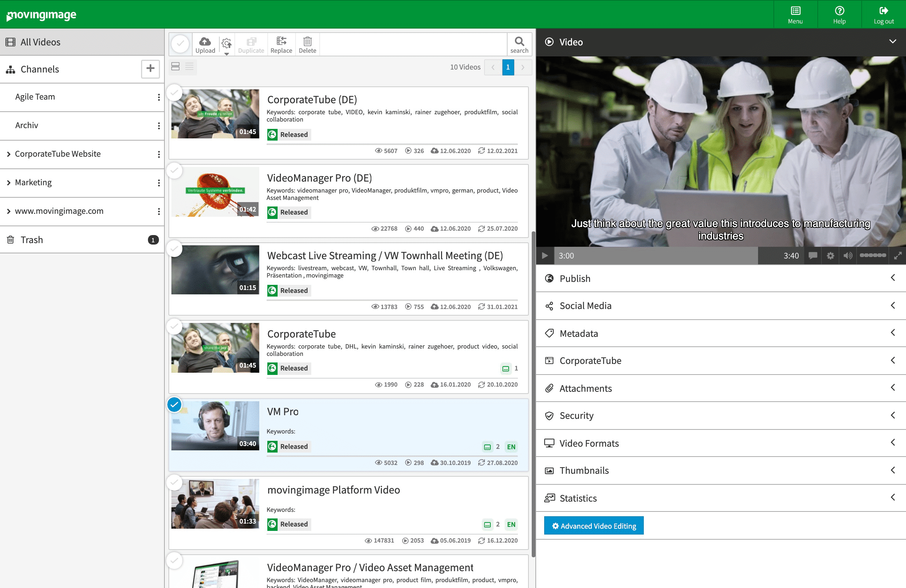
Task: Open the Trash in the sidebar
Action: coord(32,239)
